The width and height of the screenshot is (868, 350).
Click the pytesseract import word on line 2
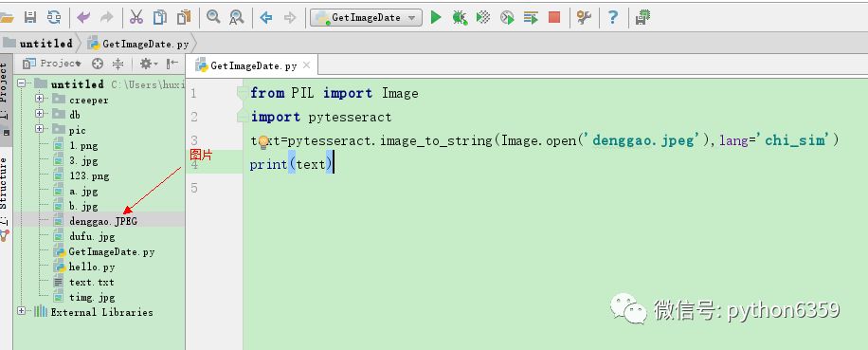tap(350, 118)
